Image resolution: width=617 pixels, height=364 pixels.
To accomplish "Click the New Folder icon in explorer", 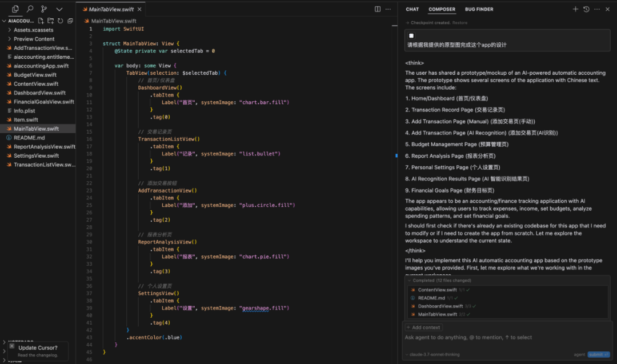I will point(51,21).
